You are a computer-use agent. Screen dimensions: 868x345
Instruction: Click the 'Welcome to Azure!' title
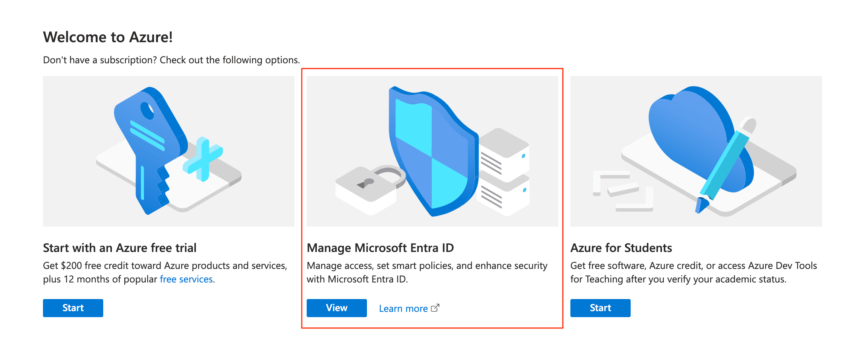[108, 37]
